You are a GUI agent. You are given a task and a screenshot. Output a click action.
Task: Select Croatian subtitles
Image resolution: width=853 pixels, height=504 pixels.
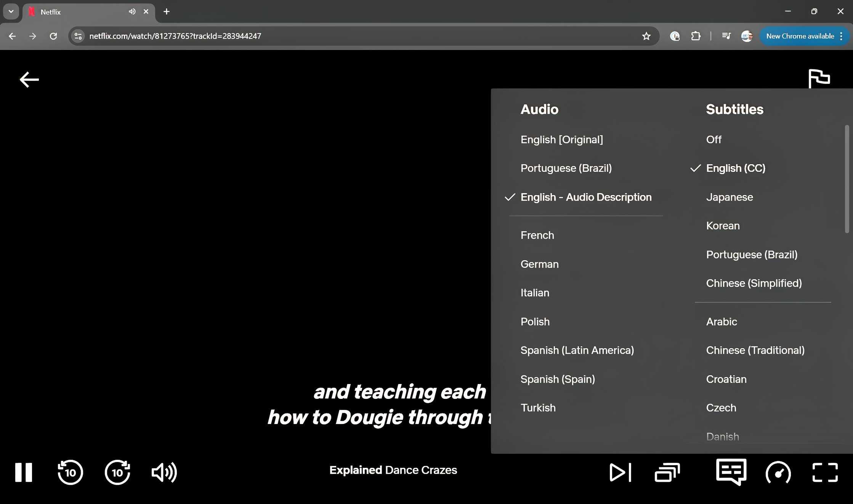(x=726, y=379)
